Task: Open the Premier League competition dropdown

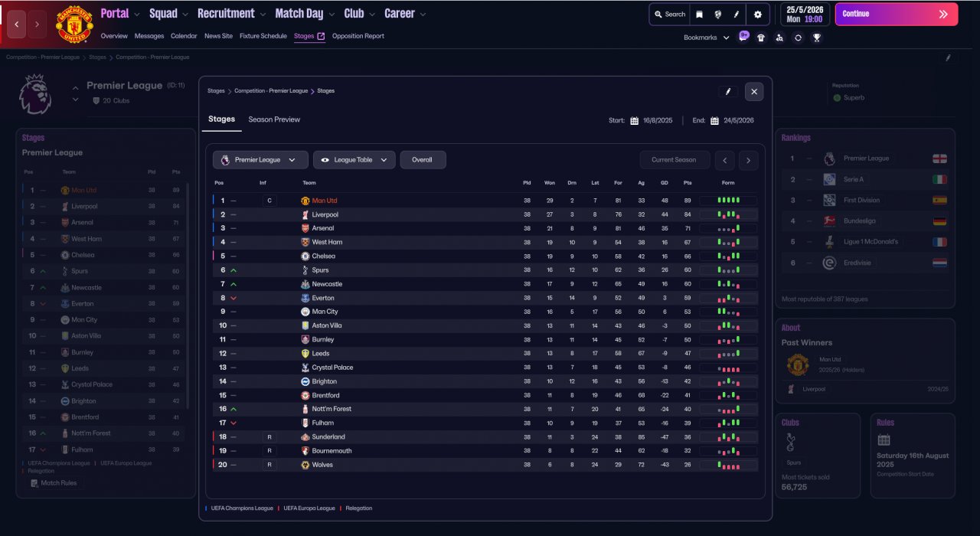Action: tap(260, 160)
